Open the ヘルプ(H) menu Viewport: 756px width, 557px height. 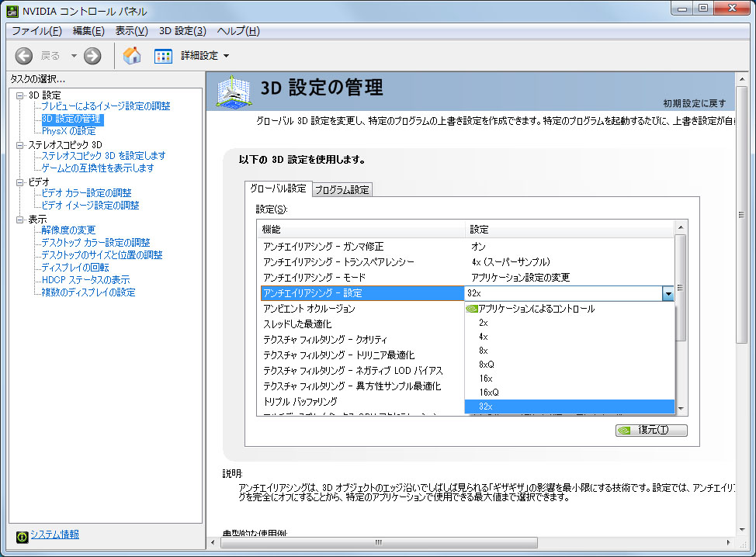tap(238, 31)
